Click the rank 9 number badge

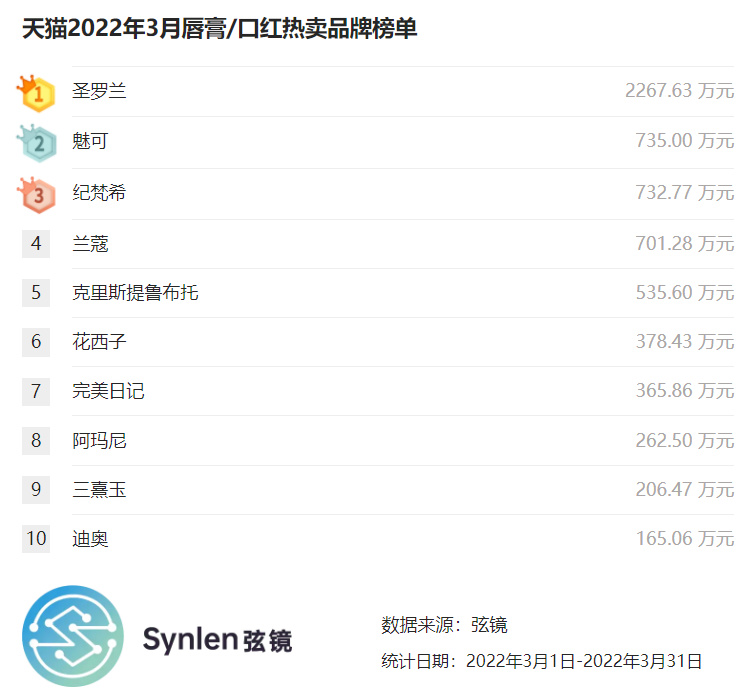[36, 489]
